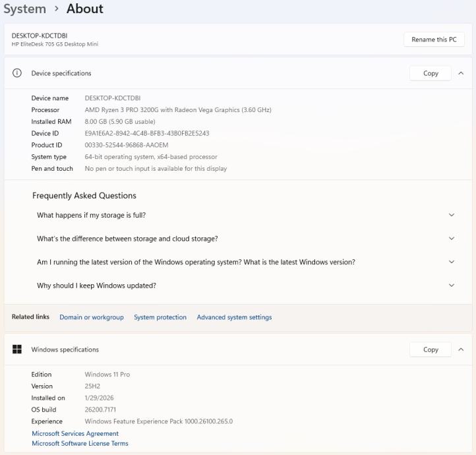This screenshot has width=476, height=455.
Task: Expand the storage versus cloud storage question
Action: pyautogui.click(x=451, y=239)
